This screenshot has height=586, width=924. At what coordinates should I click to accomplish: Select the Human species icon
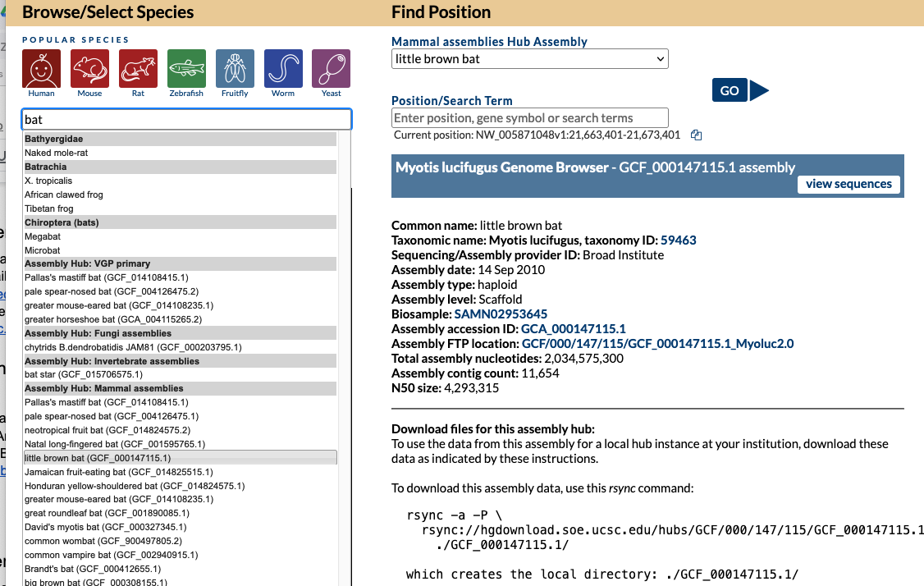(41, 69)
